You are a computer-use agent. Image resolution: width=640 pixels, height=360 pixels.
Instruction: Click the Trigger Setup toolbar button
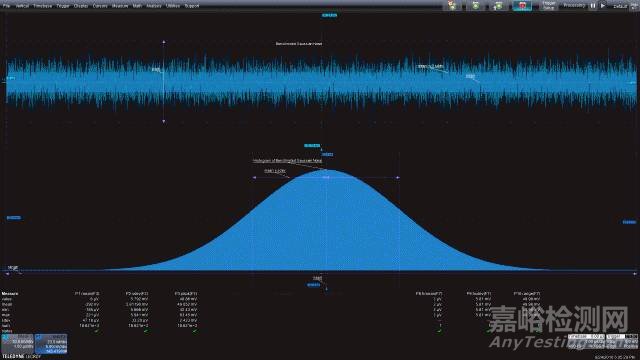click(x=549, y=6)
